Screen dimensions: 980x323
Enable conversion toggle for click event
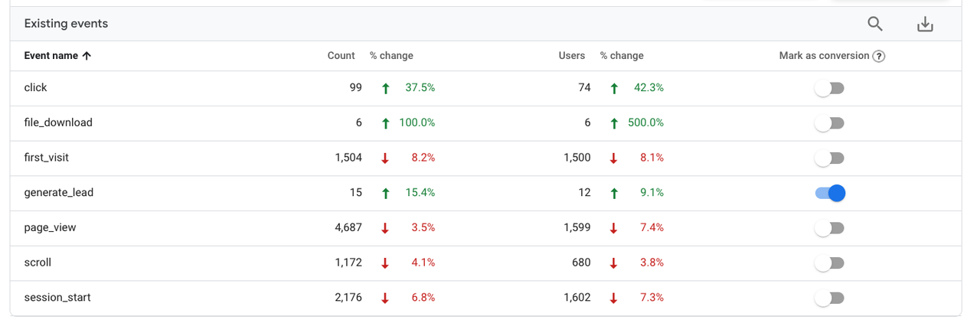point(829,88)
